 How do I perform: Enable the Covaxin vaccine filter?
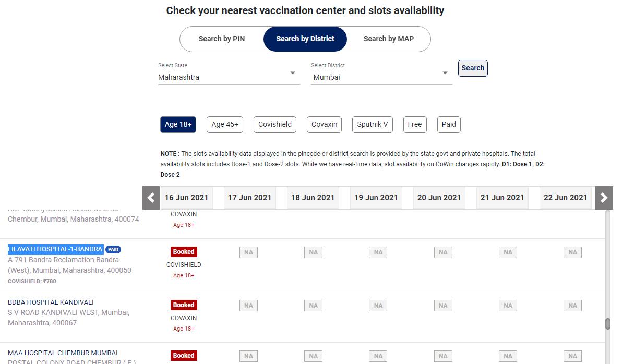click(324, 125)
